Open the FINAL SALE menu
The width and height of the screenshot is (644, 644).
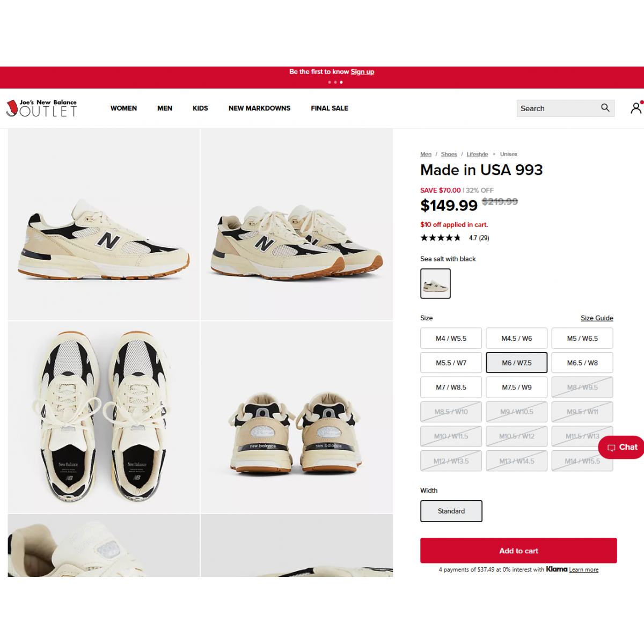coord(330,108)
